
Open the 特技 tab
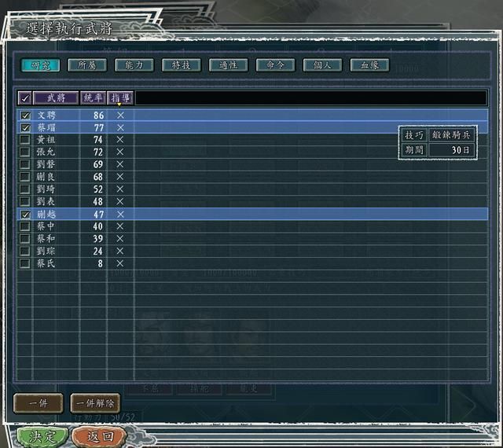point(181,65)
